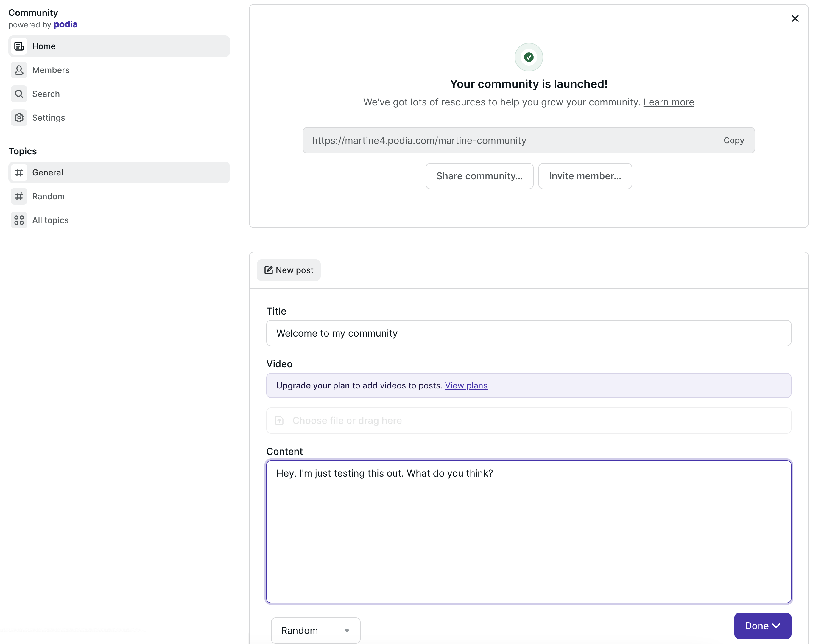
Task: Click the file upload icon under Video
Action: point(280,420)
